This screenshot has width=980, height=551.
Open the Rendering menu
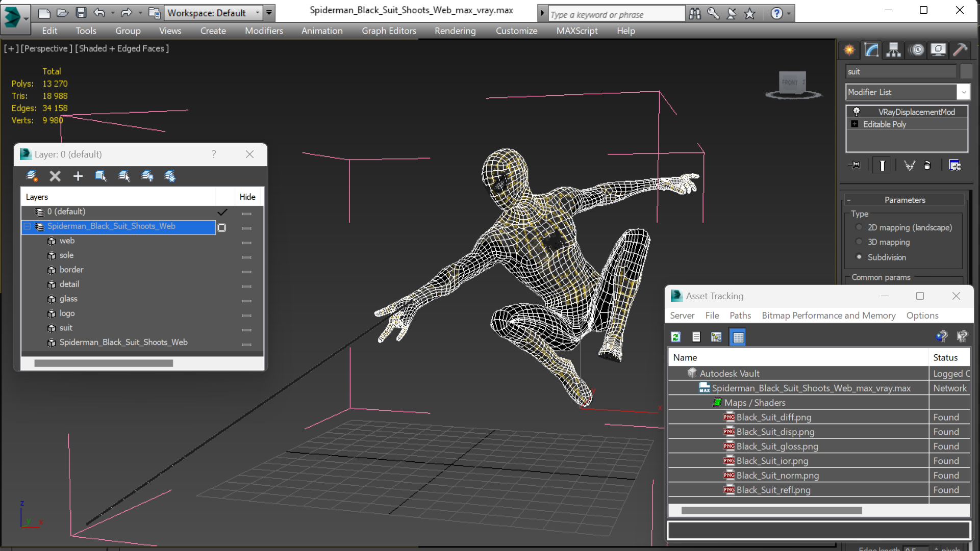(x=455, y=31)
